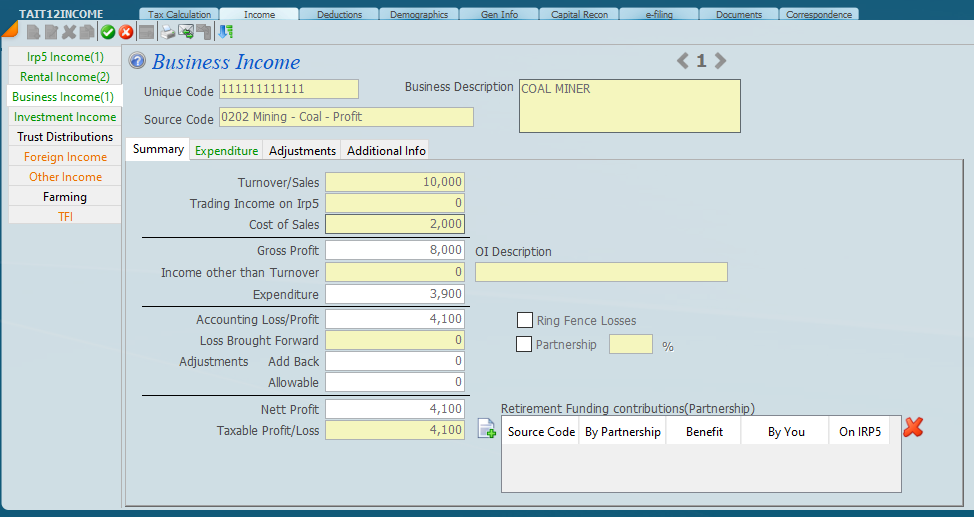The image size is (974, 517).
Task: Click the grey delete X toolbar icon
Action: click(69, 32)
